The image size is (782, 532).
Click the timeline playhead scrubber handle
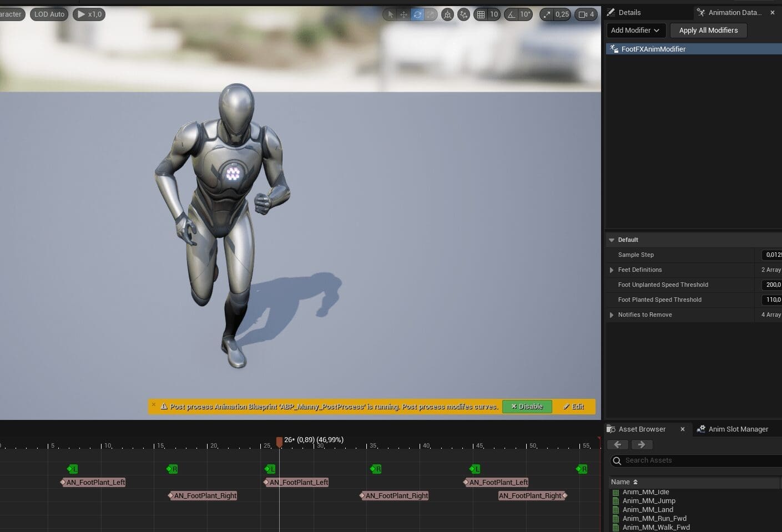(x=279, y=442)
